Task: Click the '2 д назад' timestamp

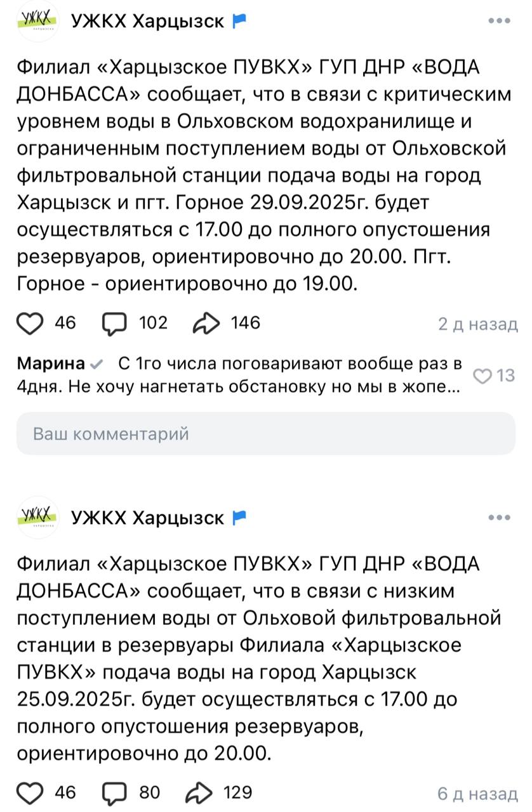Action: (477, 324)
